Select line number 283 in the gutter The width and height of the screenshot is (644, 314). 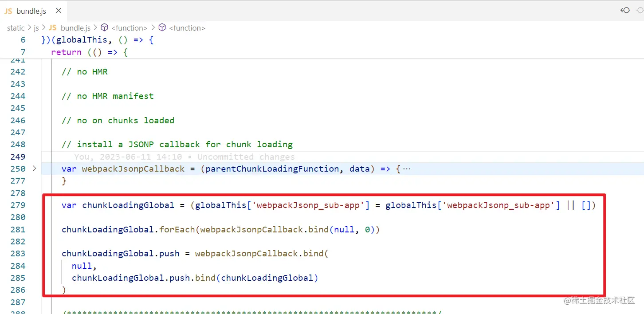click(x=18, y=254)
